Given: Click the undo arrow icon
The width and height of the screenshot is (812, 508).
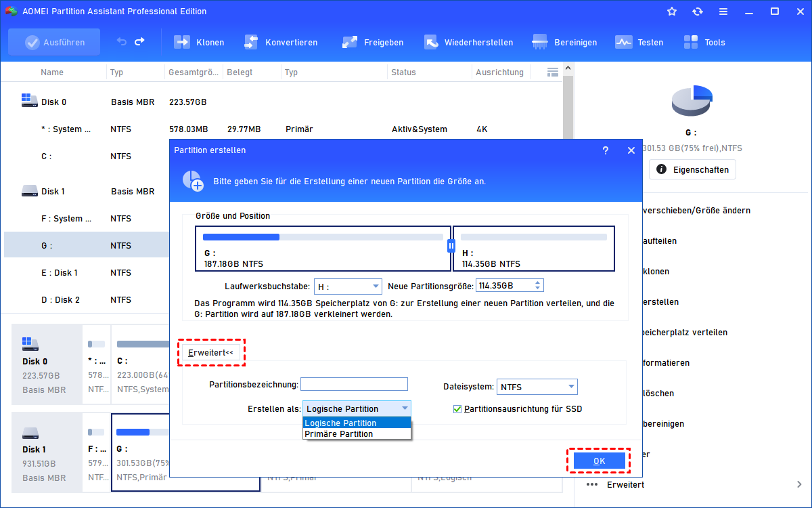Looking at the screenshot, I should pos(122,42).
